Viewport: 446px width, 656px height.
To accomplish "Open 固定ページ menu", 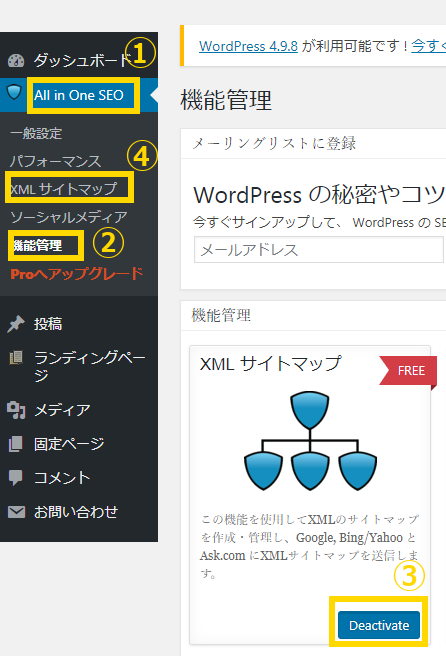I will click(69, 444).
